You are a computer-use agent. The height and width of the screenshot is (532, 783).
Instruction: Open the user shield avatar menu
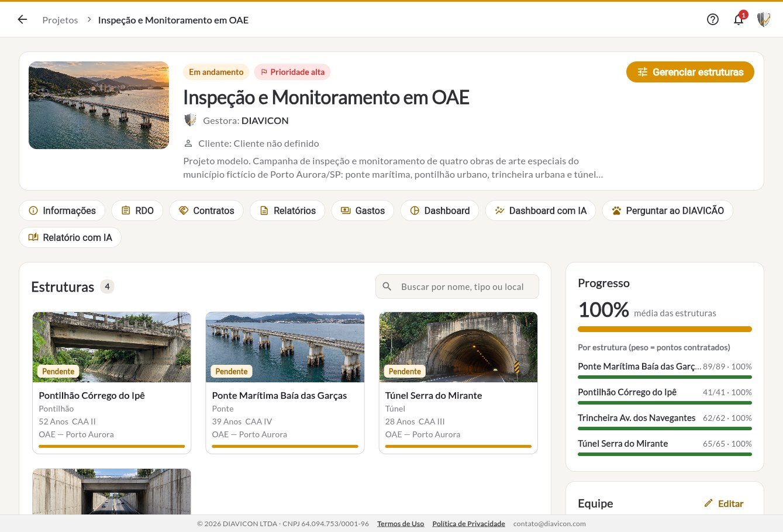[x=763, y=19]
